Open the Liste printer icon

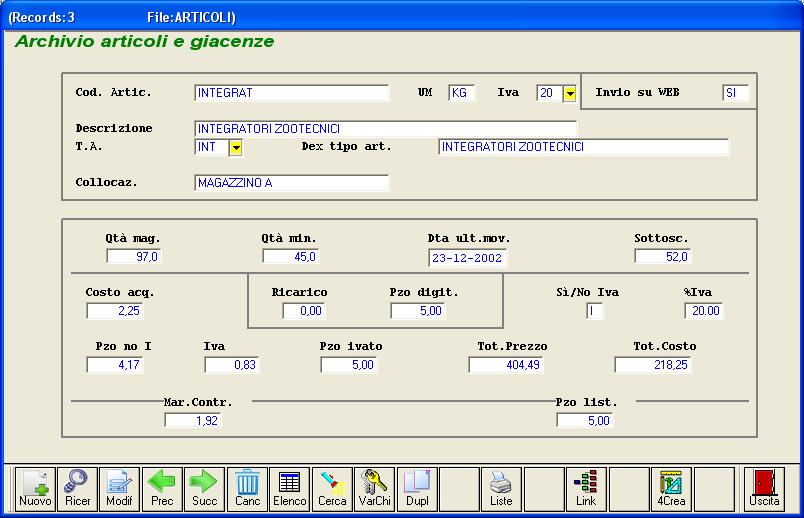coord(501,489)
